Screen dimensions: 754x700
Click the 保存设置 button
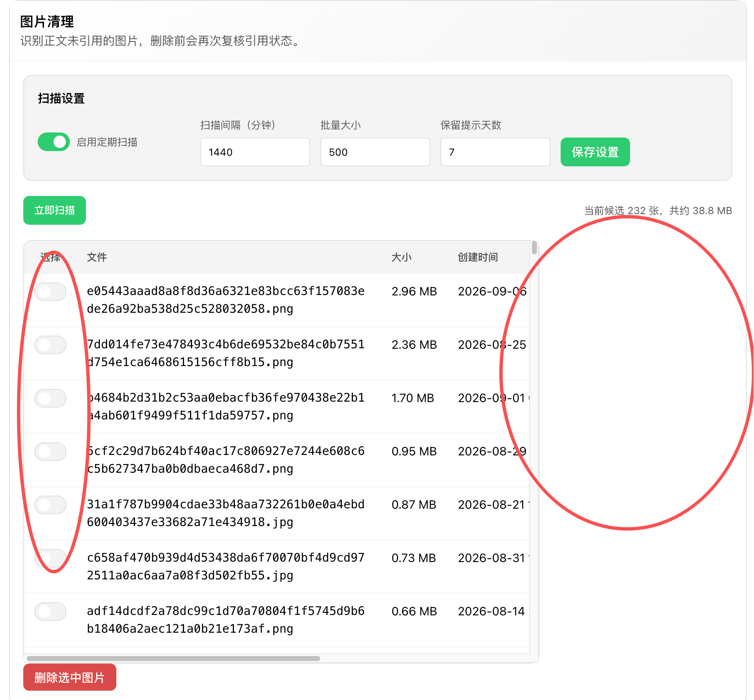pyautogui.click(x=595, y=152)
